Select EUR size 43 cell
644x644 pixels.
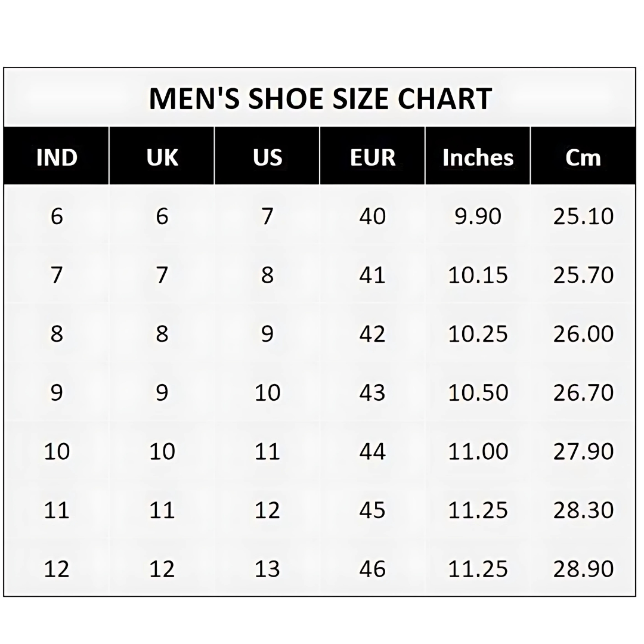click(373, 392)
